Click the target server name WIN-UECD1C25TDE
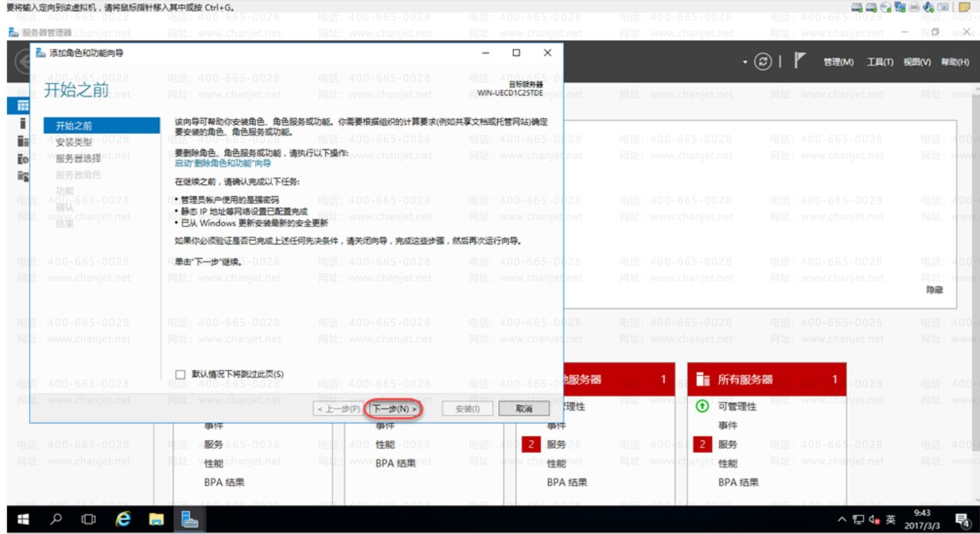The height and width of the screenshot is (534, 980). (510, 93)
